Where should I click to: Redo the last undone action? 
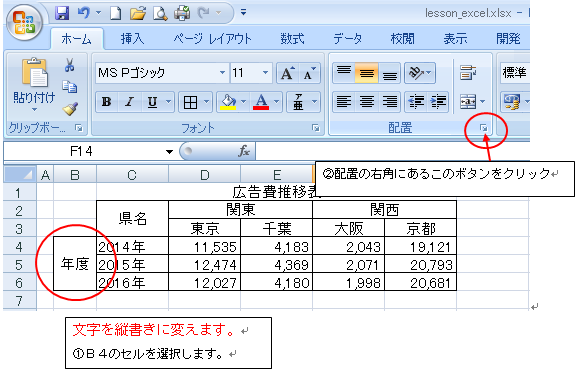coord(204,13)
